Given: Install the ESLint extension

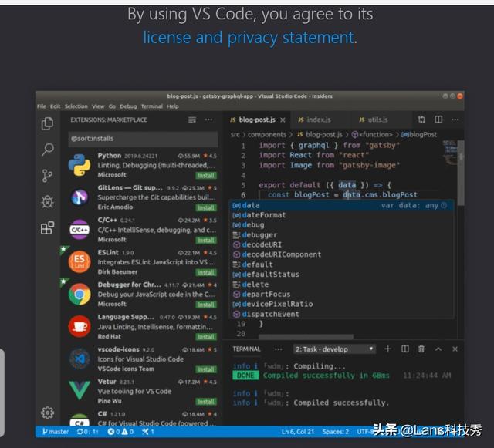Looking at the screenshot, I should click(206, 272).
